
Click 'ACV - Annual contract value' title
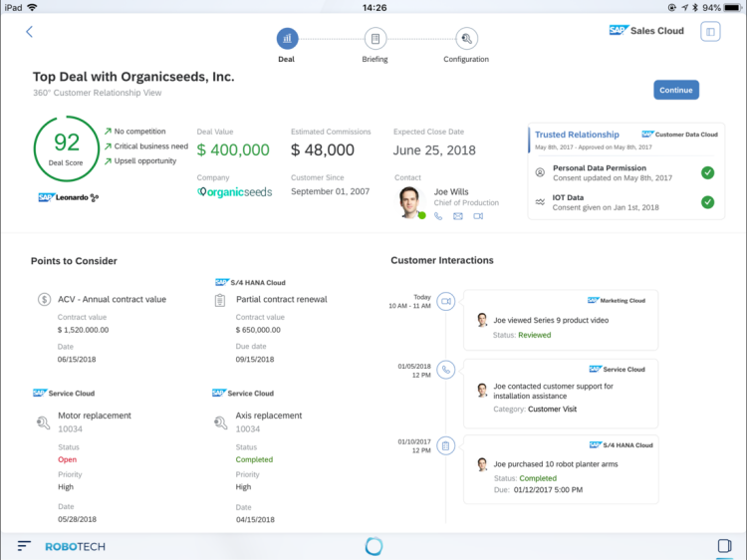click(112, 299)
